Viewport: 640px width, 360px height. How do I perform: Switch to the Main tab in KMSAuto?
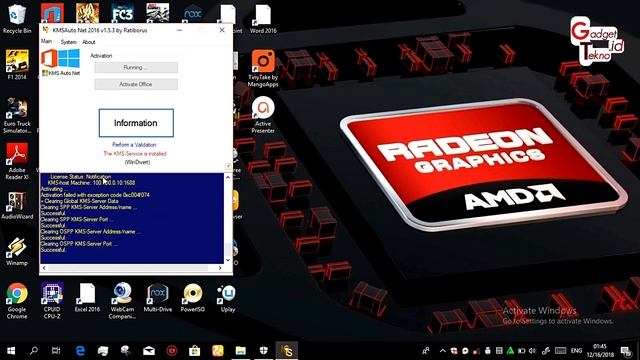click(46, 41)
